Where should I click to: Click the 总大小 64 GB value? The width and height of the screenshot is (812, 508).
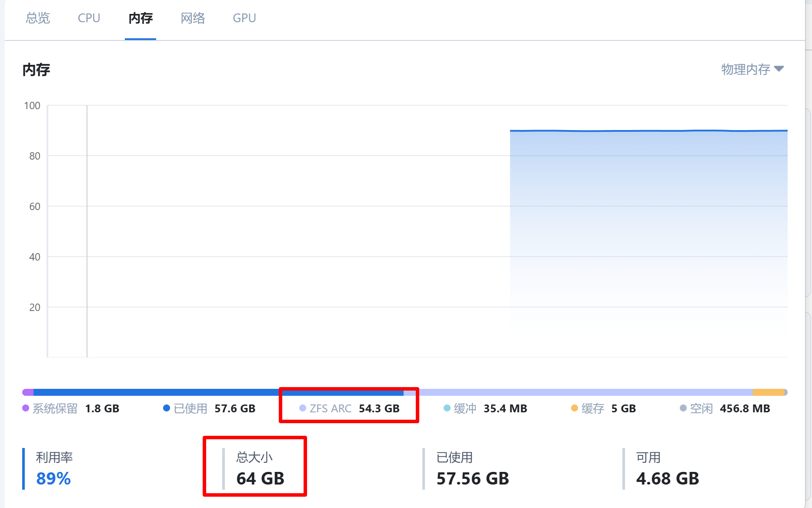click(260, 478)
